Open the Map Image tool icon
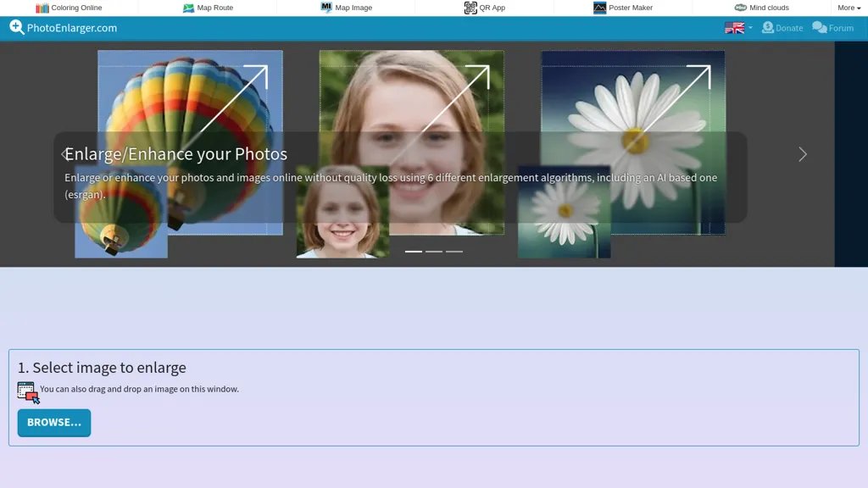This screenshot has height=488, width=868. pyautogui.click(x=326, y=8)
